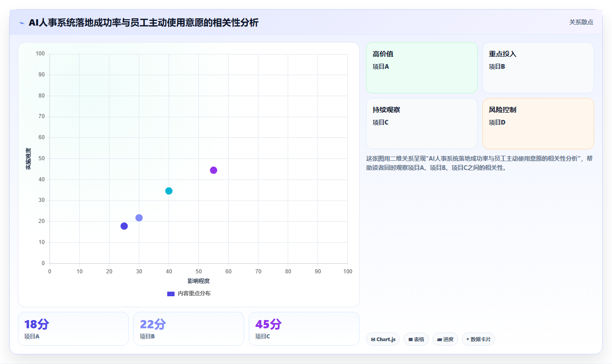
Task: Click the lightning icon beside the title
Action: 22,22
